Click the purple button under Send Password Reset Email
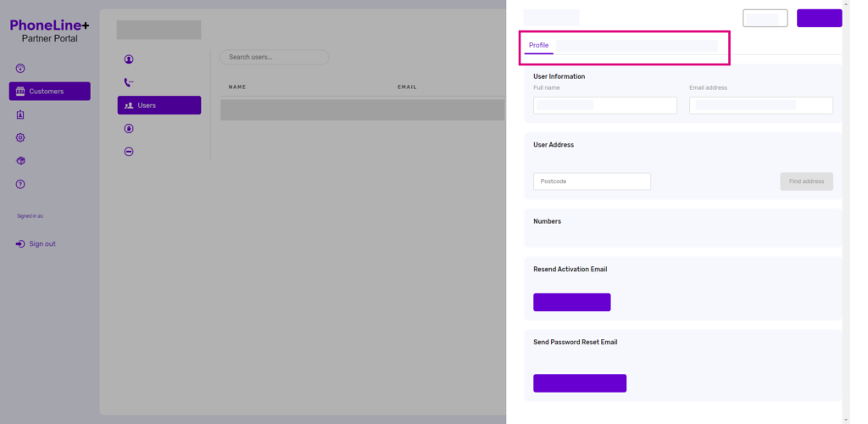 click(579, 383)
